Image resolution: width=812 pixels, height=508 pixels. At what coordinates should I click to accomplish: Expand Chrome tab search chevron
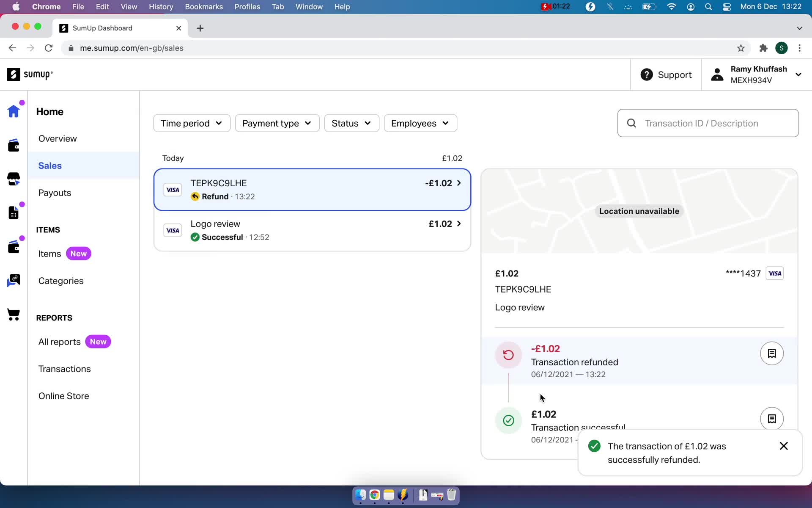tap(799, 28)
